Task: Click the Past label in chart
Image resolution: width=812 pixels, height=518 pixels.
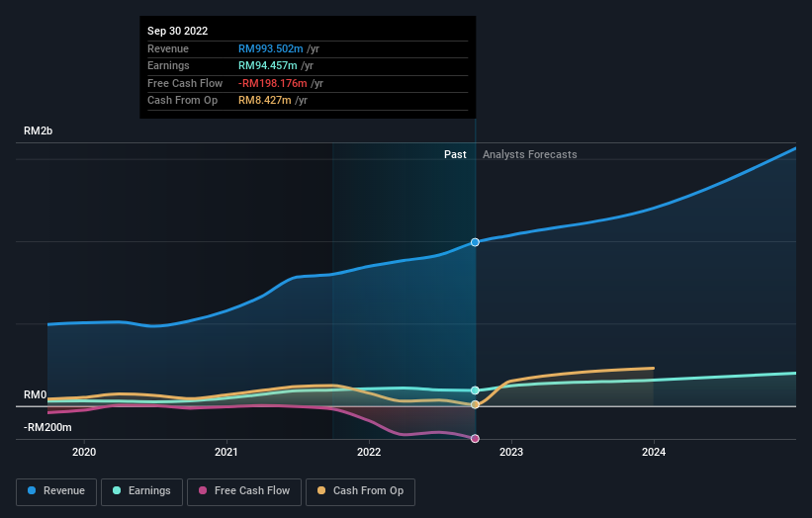Action: [x=455, y=154]
